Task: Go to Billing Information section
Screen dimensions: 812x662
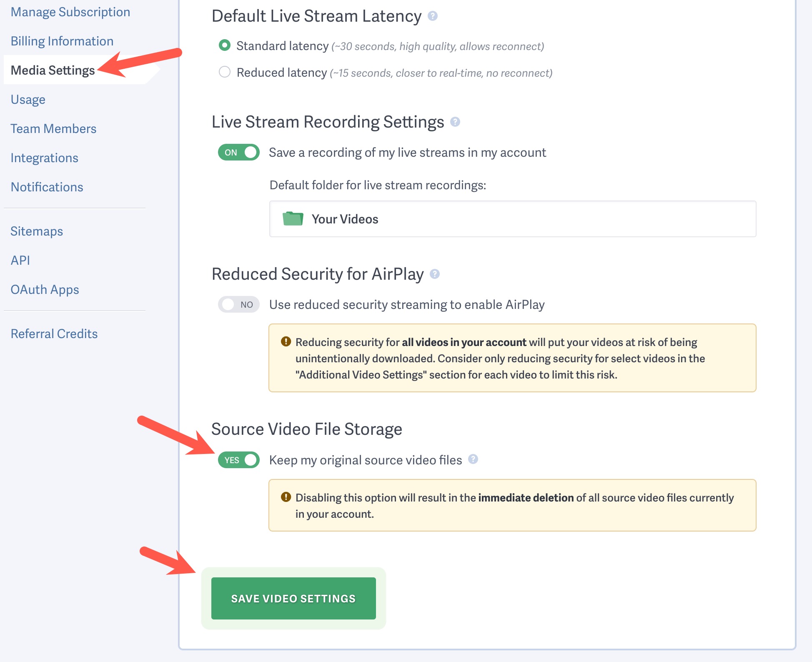Action: [x=62, y=41]
